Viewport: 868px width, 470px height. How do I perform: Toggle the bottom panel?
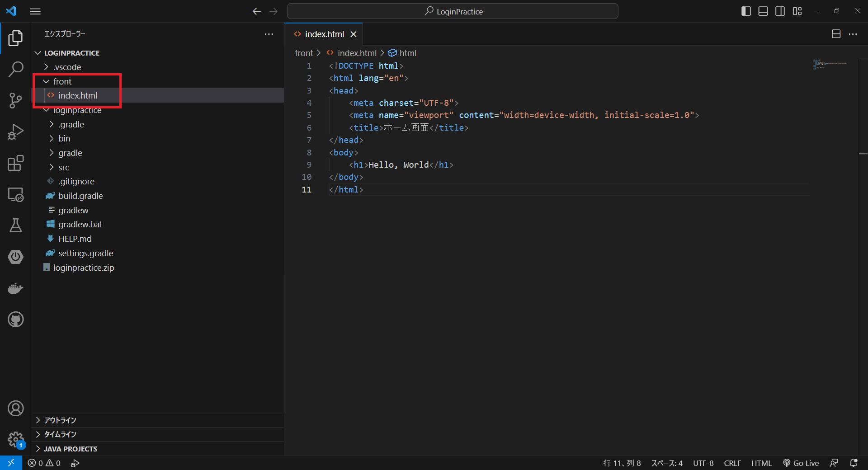[x=763, y=11]
